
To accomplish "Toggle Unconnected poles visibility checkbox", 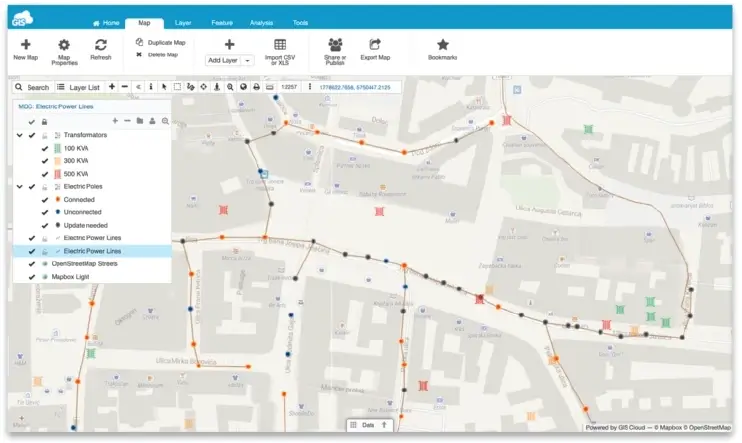I will pos(44,212).
